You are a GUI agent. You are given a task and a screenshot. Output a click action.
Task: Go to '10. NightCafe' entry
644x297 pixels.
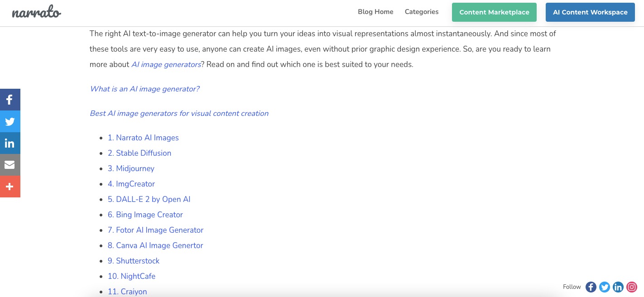(x=131, y=276)
